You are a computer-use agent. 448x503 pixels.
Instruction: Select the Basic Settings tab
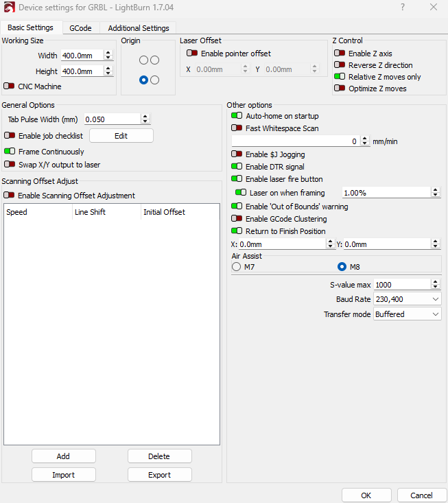pyautogui.click(x=30, y=27)
